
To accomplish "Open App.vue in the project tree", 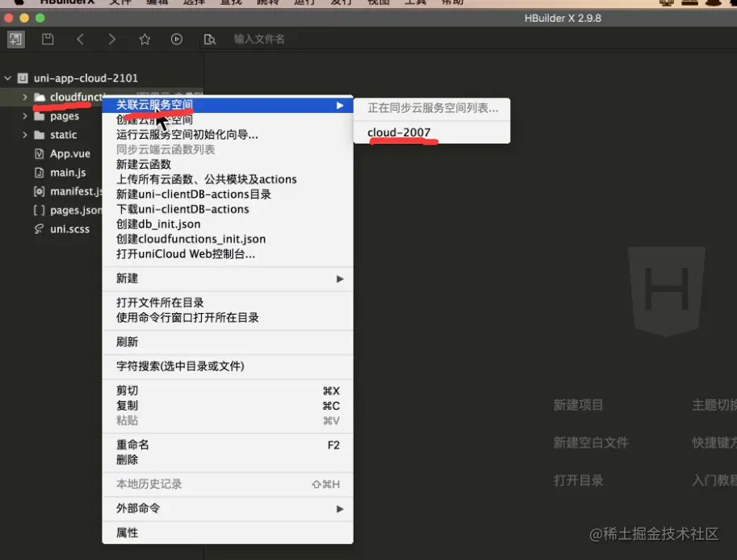I will pyautogui.click(x=70, y=153).
